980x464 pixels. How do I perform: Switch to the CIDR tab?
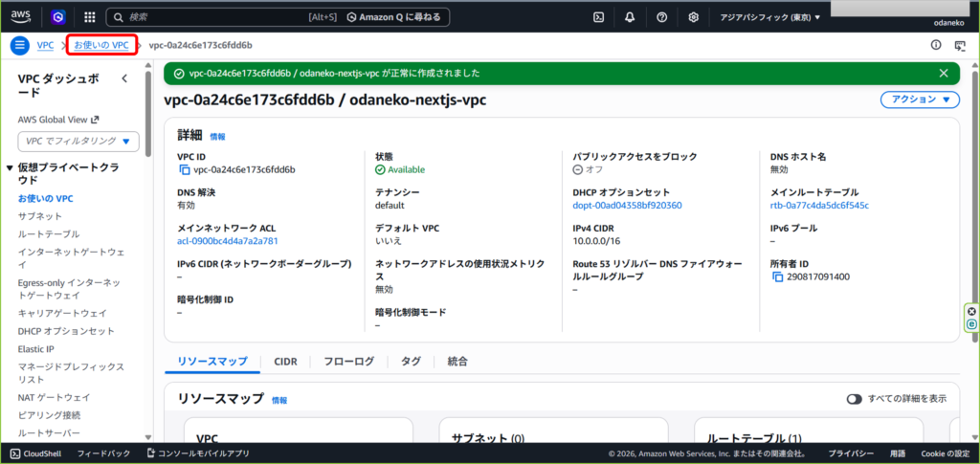pyautogui.click(x=285, y=362)
